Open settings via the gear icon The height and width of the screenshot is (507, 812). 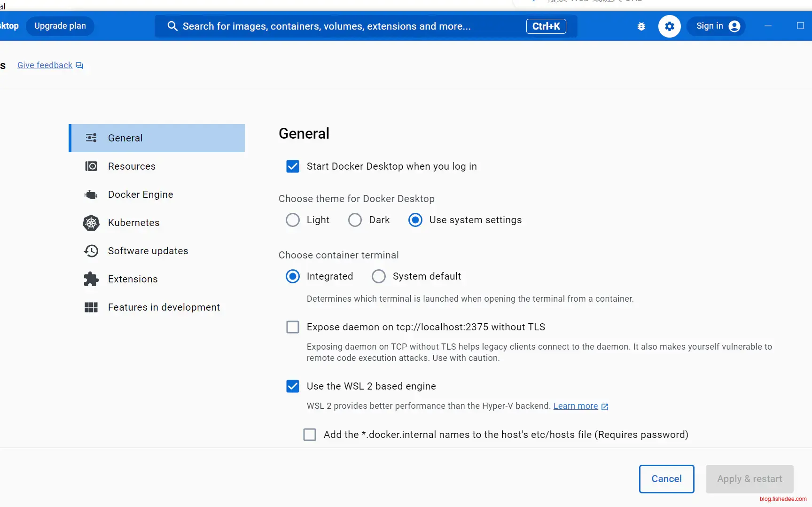click(x=669, y=26)
